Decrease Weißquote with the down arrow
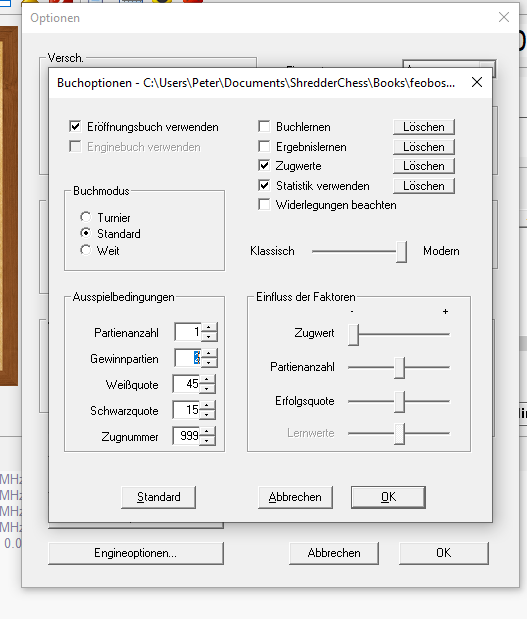Screen dimensions: 527x619 point(207,388)
